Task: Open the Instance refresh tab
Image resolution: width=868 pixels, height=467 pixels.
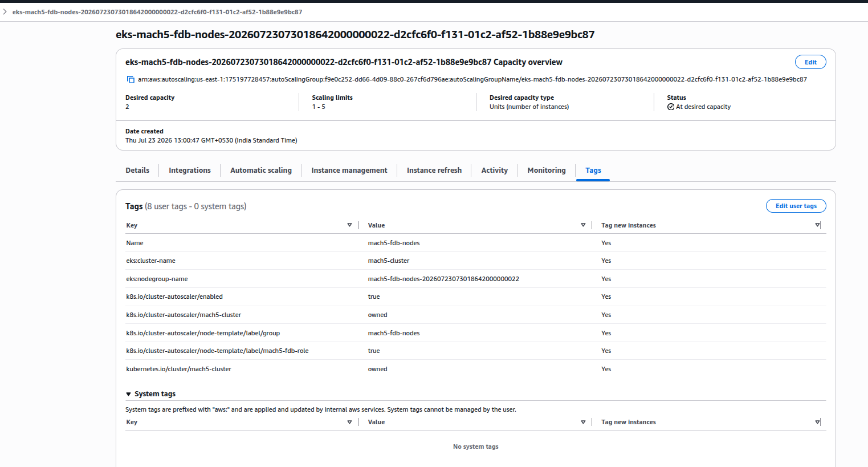Action: point(434,170)
